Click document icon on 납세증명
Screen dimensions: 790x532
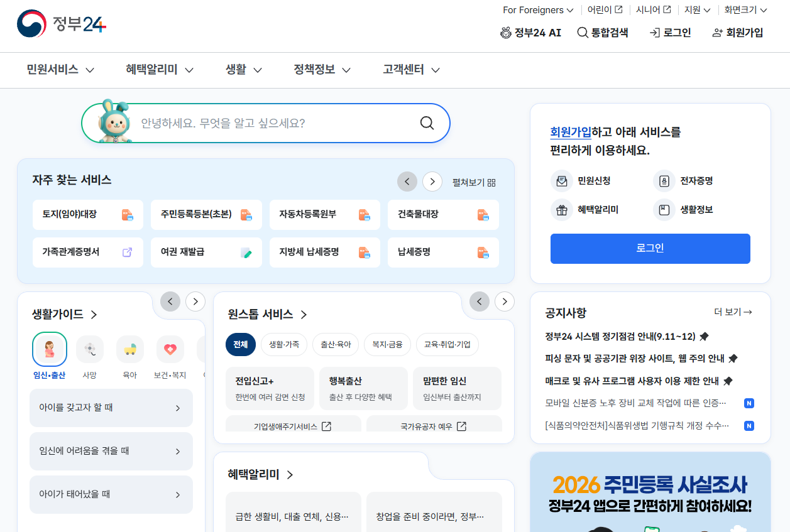pos(483,252)
